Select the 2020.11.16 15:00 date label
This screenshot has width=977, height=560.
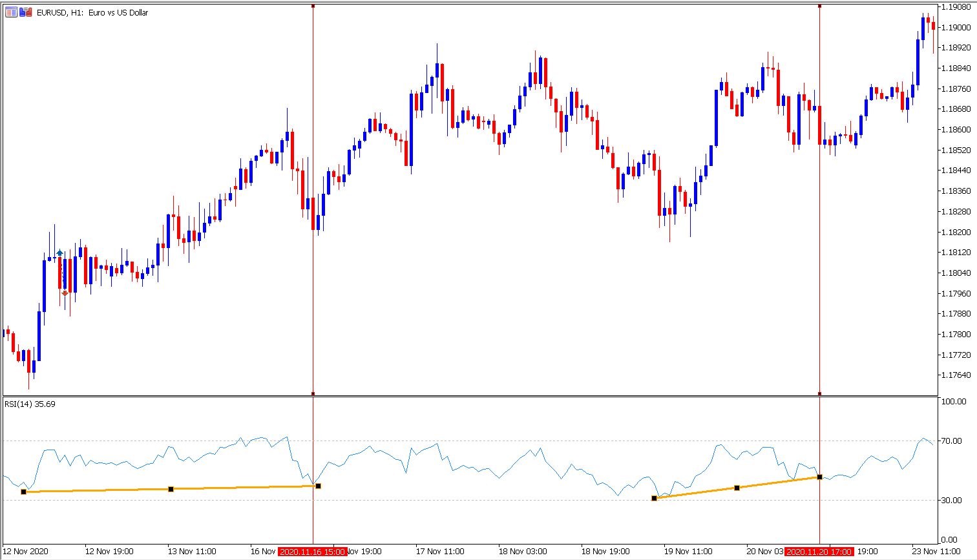[x=313, y=552]
